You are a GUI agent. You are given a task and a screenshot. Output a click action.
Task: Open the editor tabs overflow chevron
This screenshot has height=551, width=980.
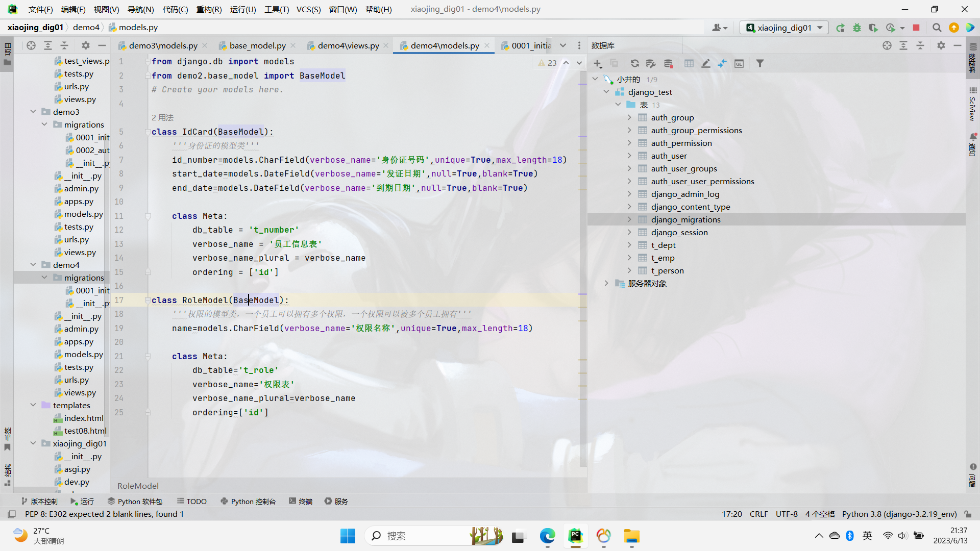point(563,45)
